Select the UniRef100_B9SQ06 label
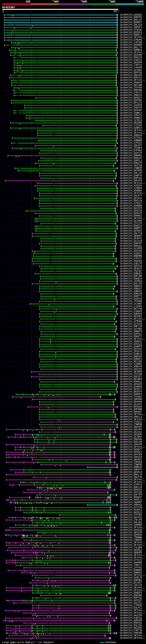This screenshot has width=146, height=644. pyautogui.click(x=131, y=407)
